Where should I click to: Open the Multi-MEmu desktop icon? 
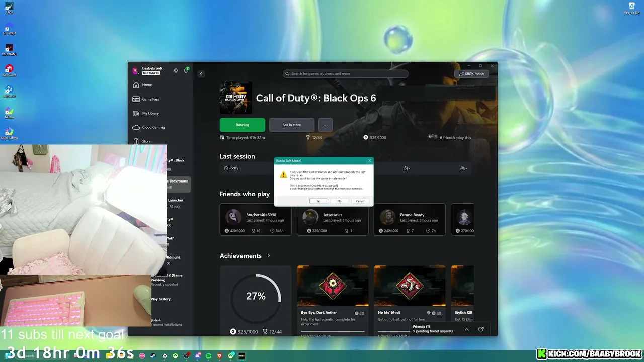9,133
